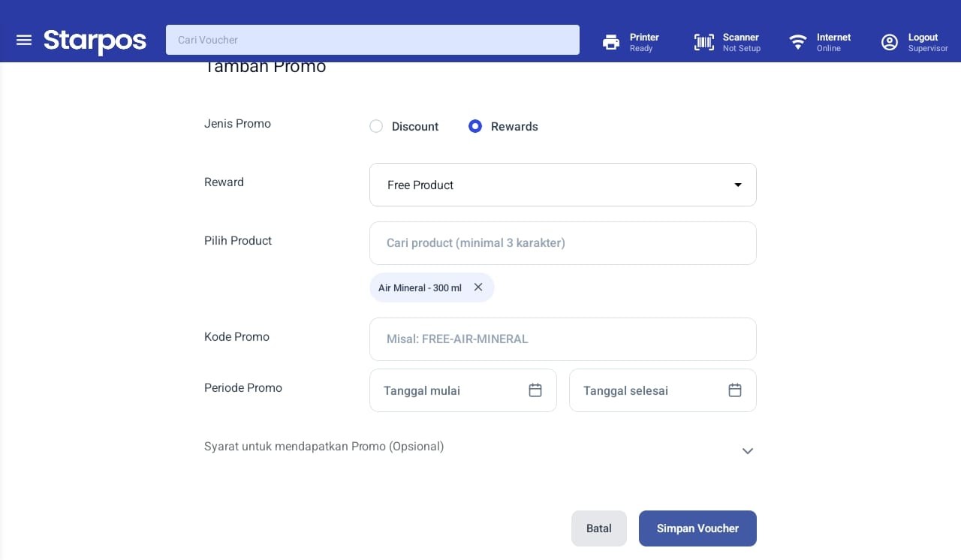Click the Internet wifi icon

pyautogui.click(x=798, y=42)
